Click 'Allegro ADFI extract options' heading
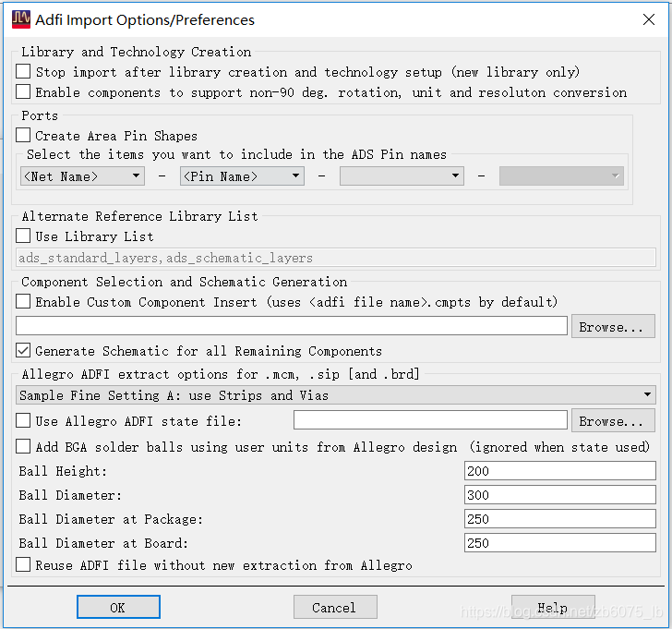 (x=221, y=374)
